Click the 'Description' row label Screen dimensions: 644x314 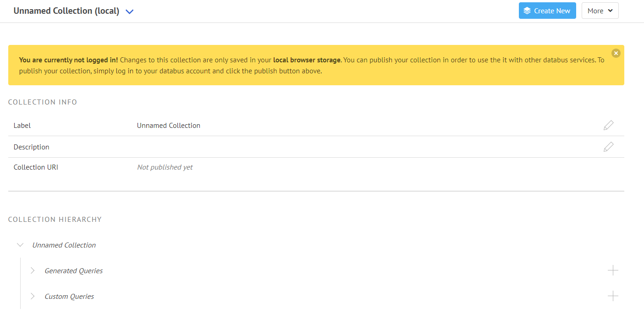[31, 147]
